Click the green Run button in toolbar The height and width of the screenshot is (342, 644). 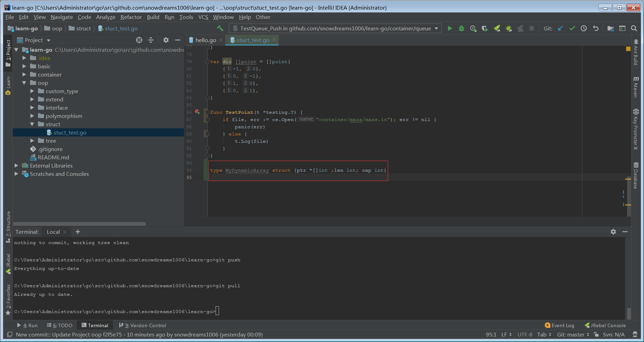pos(450,29)
